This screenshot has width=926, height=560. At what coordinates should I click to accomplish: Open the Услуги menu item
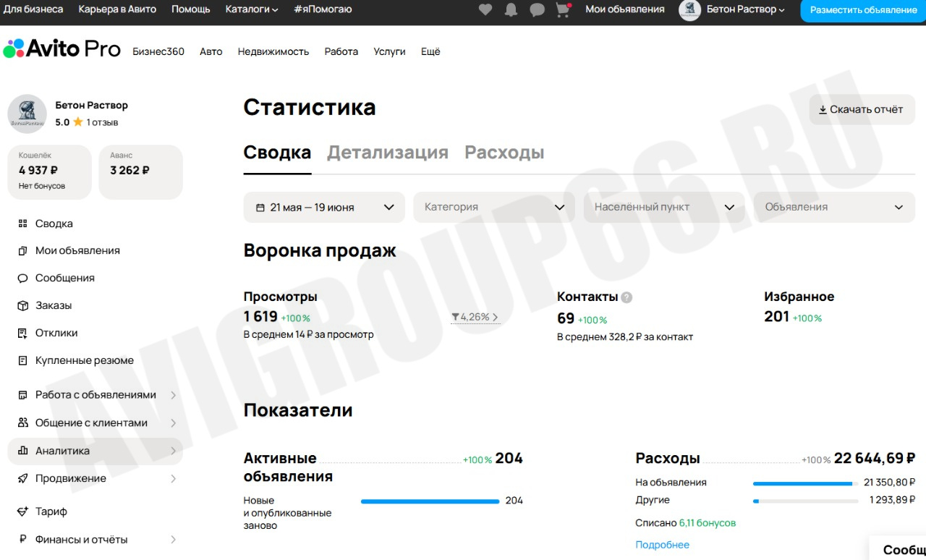click(x=389, y=51)
